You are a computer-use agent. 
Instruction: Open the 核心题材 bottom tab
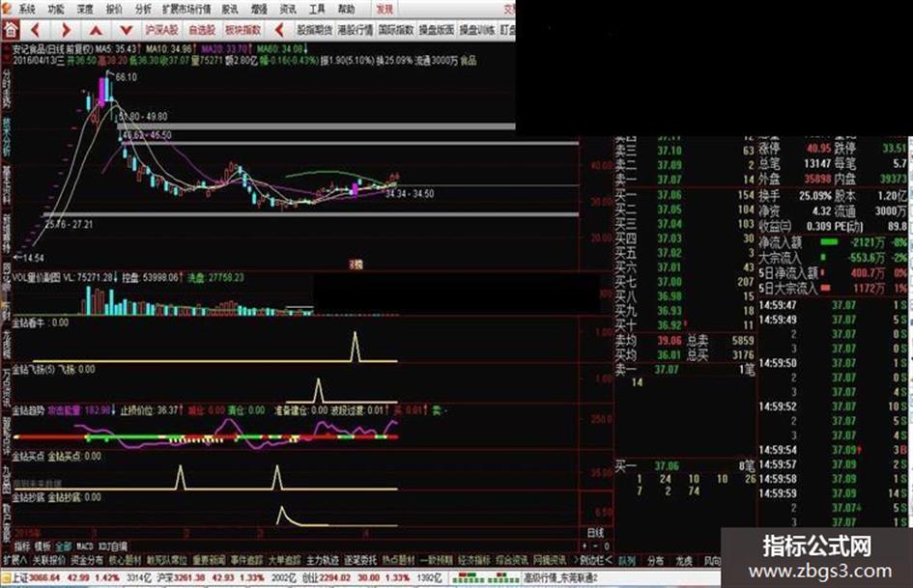click(126, 560)
